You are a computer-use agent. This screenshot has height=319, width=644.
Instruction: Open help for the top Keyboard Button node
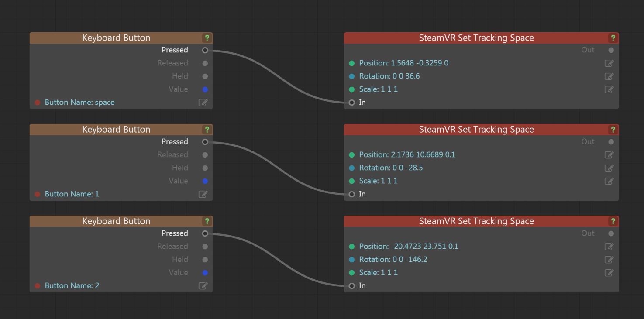[207, 38]
